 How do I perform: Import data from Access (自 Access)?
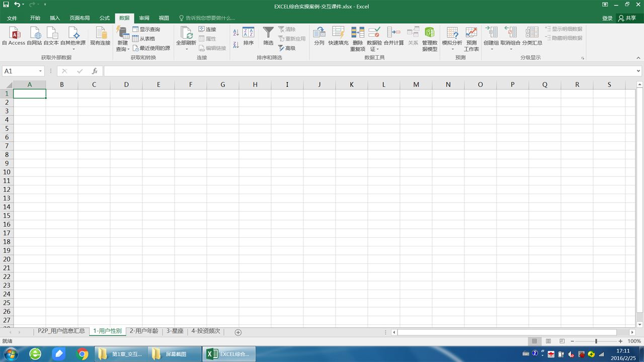(14, 36)
